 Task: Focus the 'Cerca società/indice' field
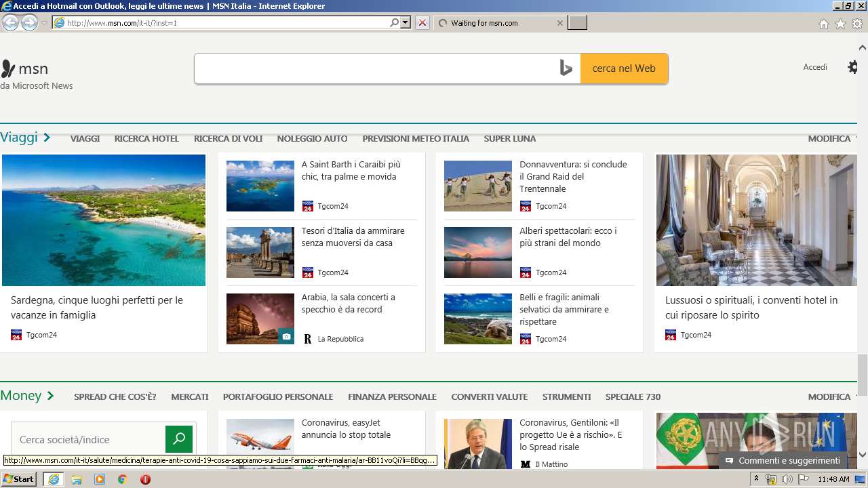pyautogui.click(x=88, y=439)
